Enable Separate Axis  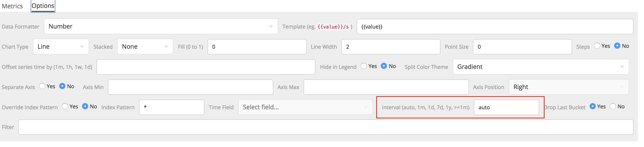coord(42,86)
